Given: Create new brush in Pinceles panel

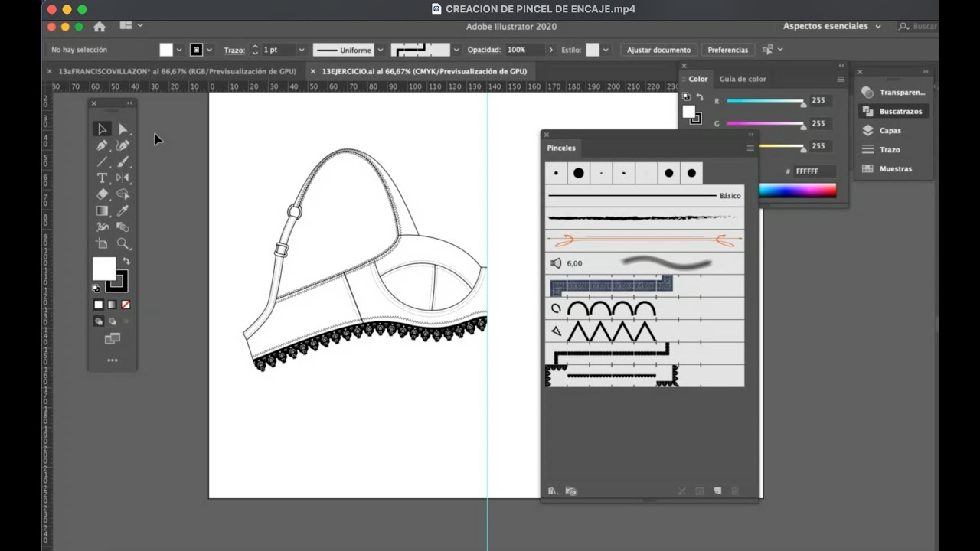Looking at the screenshot, I should (717, 491).
